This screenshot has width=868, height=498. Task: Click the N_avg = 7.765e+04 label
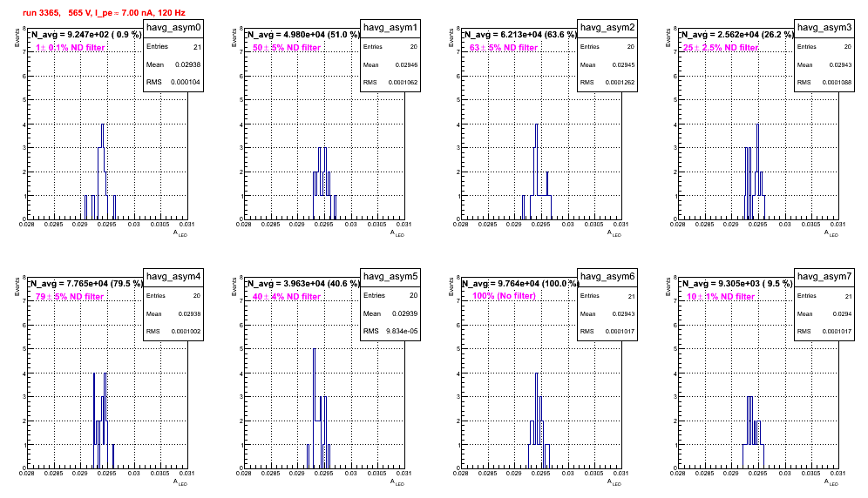coord(85,283)
